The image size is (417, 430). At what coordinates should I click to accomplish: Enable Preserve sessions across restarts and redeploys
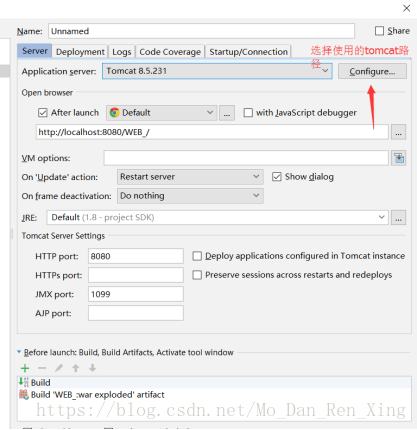coord(197,275)
